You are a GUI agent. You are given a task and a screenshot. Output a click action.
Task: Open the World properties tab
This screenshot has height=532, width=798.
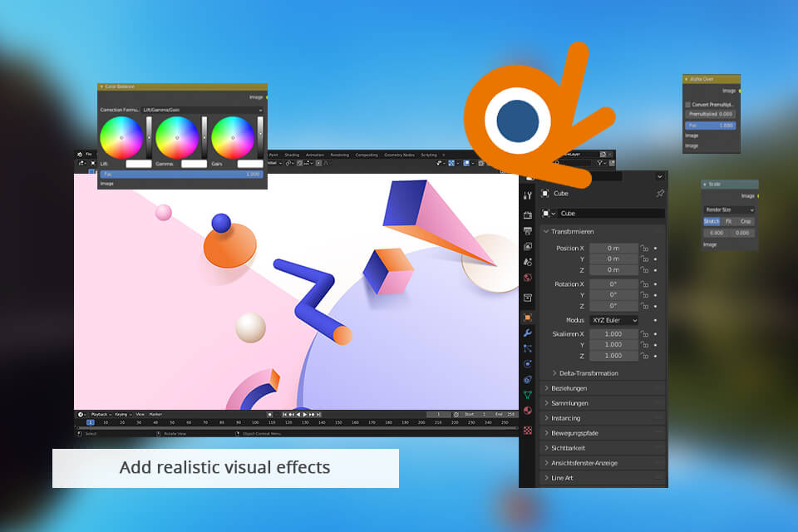(528, 278)
